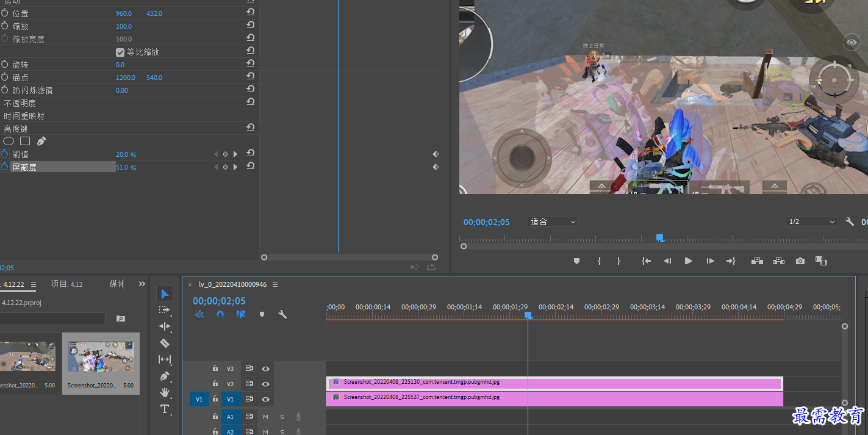This screenshot has height=435, width=868.
Task: Select highlighted Screenshot thumbnail in project bin
Action: coord(101,363)
